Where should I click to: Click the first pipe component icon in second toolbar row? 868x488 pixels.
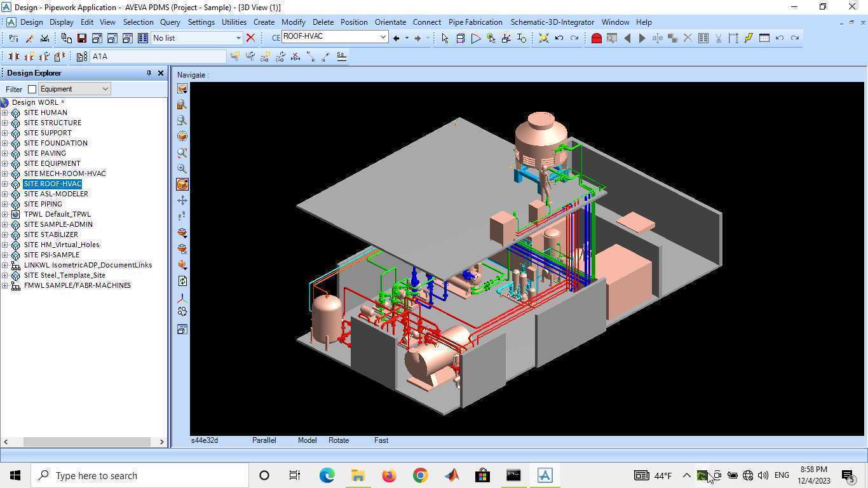13,57
